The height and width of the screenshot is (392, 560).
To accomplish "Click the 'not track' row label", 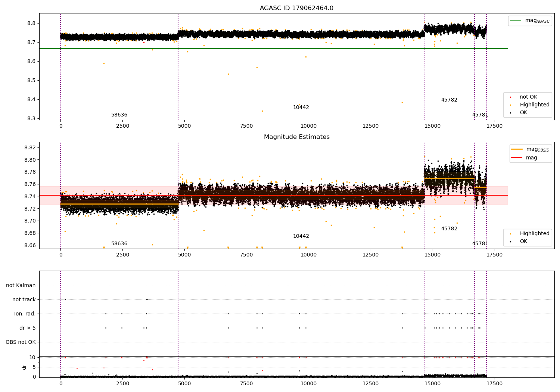I will [x=24, y=299].
